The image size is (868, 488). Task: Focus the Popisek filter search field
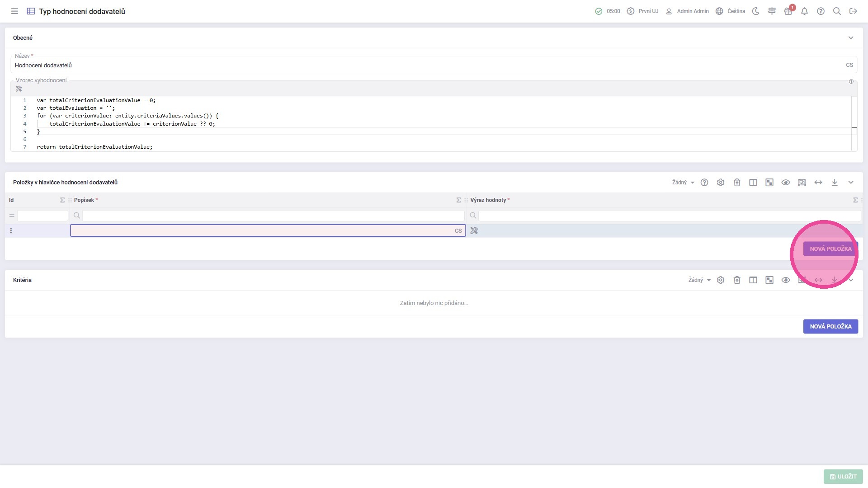click(273, 216)
